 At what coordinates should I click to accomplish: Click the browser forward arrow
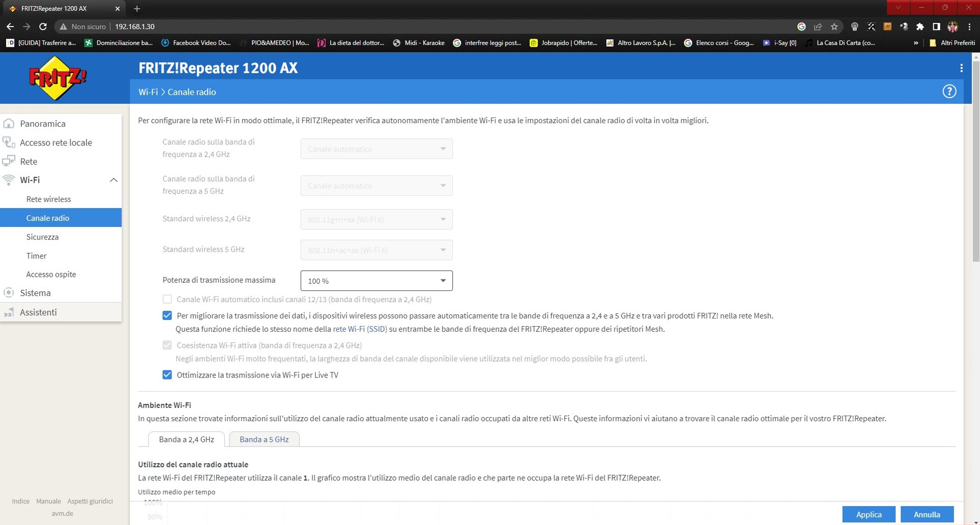(26, 26)
